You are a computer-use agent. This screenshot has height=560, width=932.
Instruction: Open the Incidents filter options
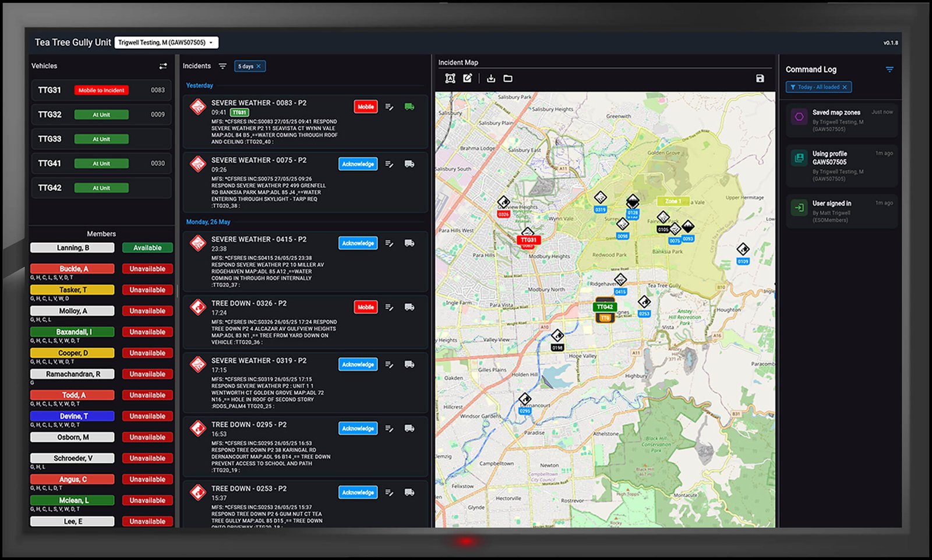[x=223, y=66]
